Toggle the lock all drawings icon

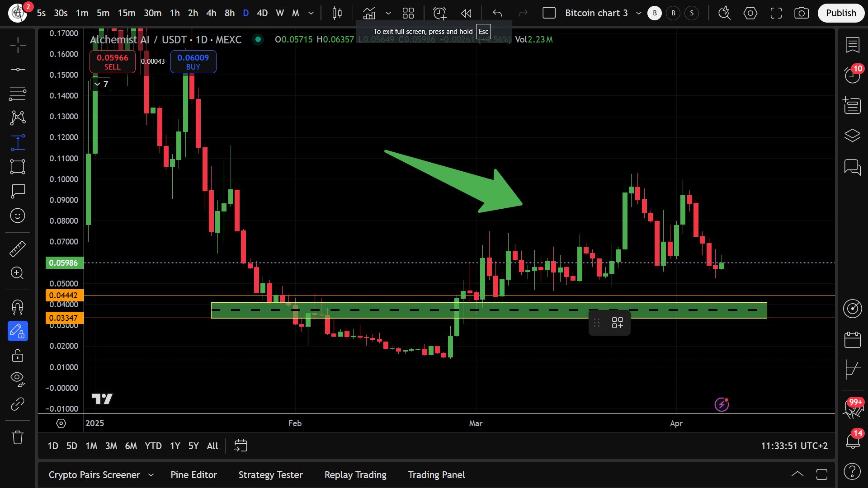[18, 356]
